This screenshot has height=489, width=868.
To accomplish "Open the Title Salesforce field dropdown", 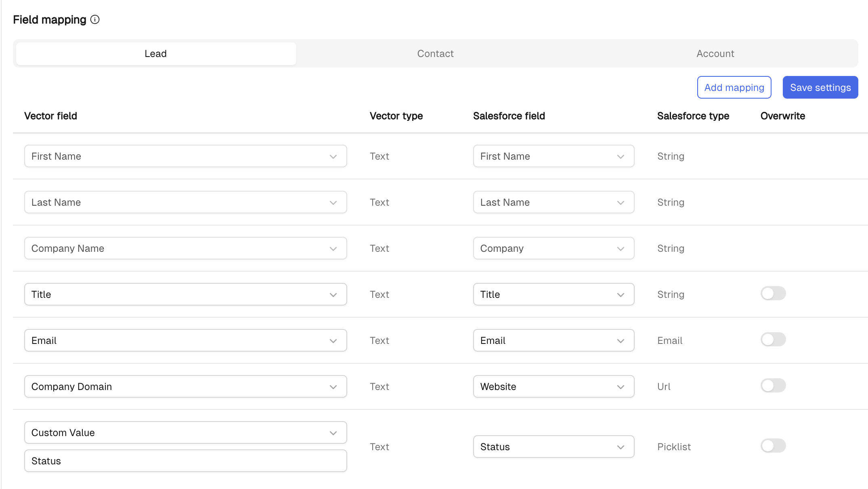I will [x=553, y=295].
